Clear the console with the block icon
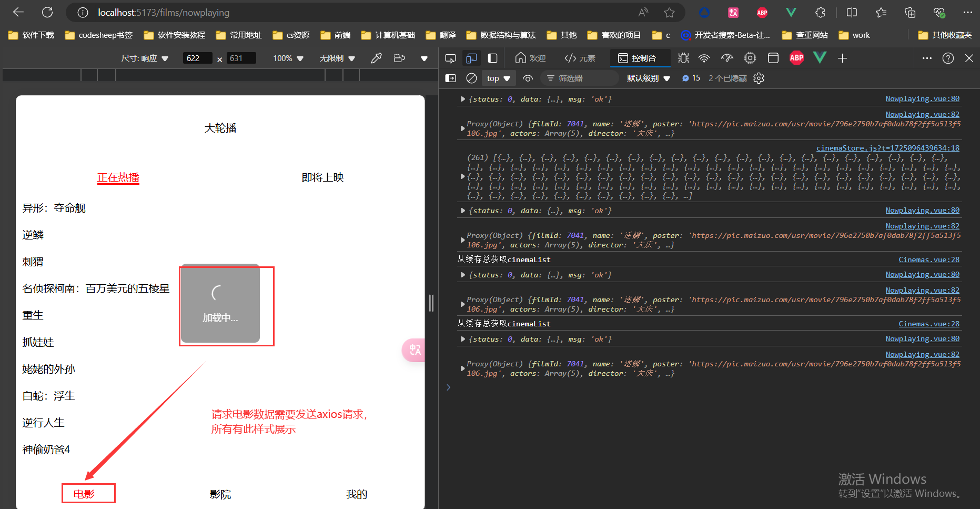The width and height of the screenshot is (980, 509). click(x=471, y=78)
